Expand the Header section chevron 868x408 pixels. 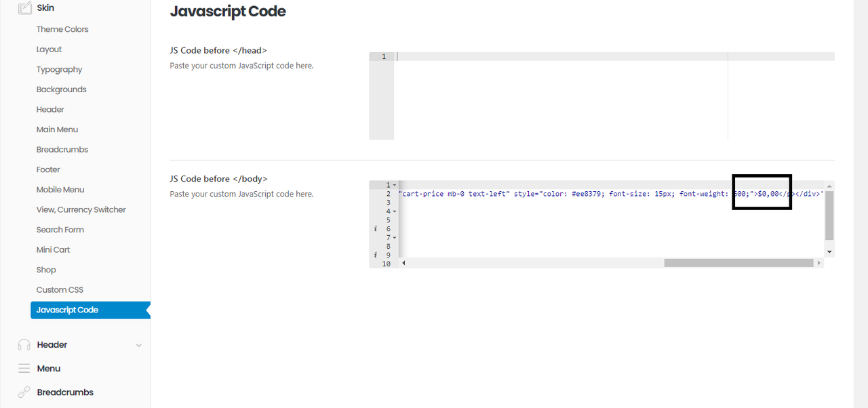click(139, 345)
